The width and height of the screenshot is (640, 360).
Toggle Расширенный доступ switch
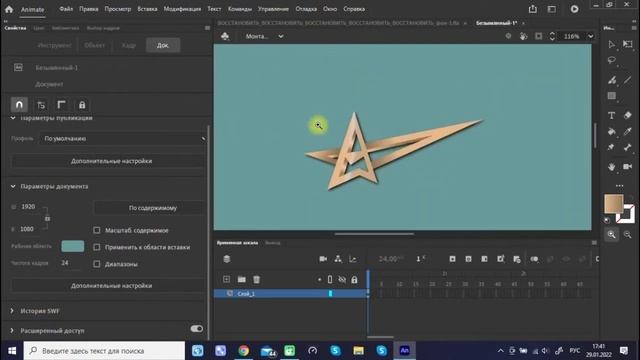(x=196, y=329)
